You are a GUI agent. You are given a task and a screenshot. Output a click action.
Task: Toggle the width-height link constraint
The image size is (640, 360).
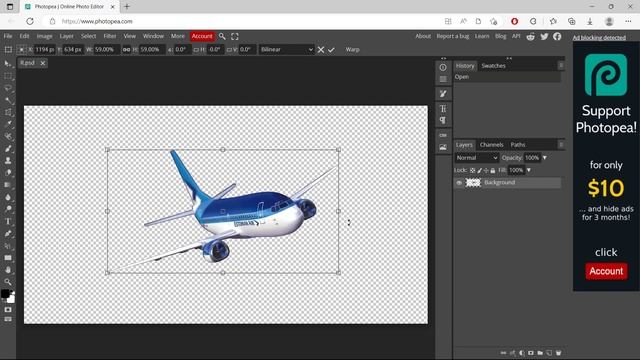click(127, 49)
